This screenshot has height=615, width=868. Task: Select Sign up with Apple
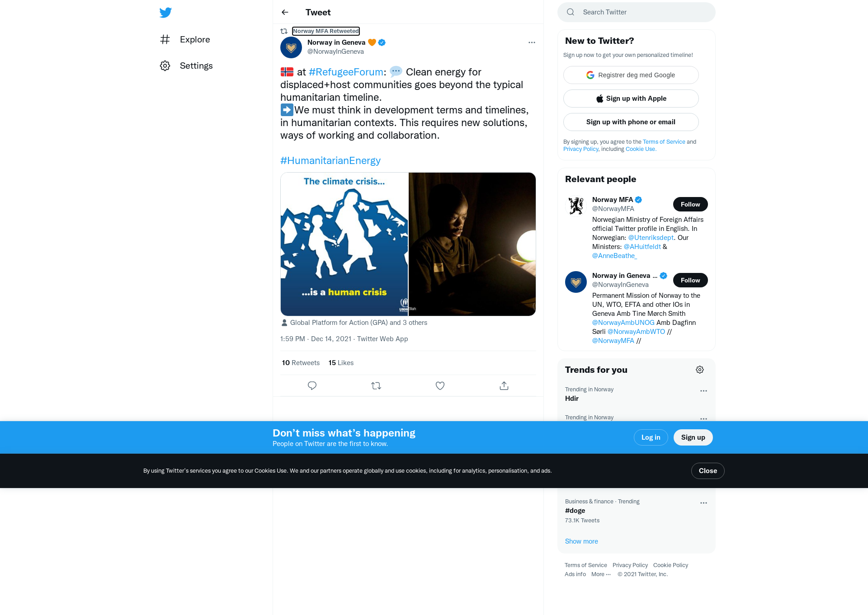pos(631,99)
